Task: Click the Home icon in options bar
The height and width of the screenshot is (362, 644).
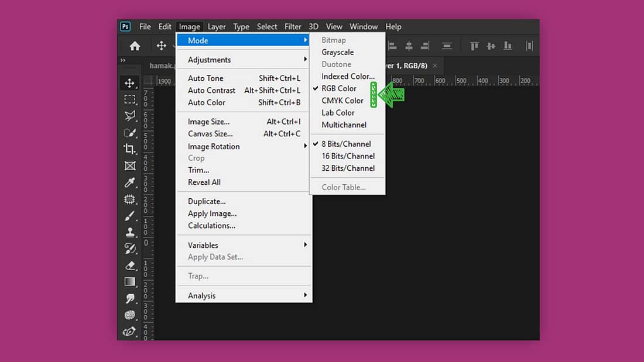Action: coord(135,46)
